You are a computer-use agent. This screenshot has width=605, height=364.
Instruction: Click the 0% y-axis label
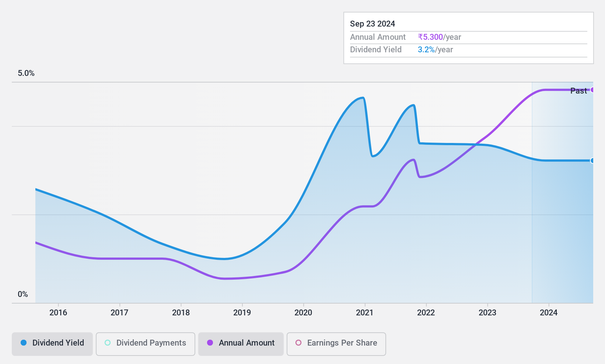pos(23,294)
